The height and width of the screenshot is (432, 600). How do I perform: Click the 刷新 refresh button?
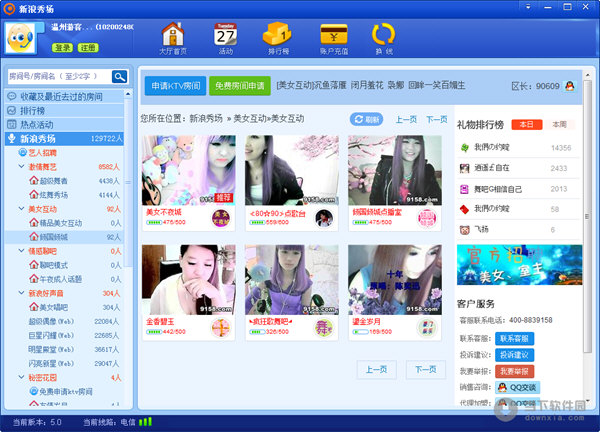[x=366, y=119]
